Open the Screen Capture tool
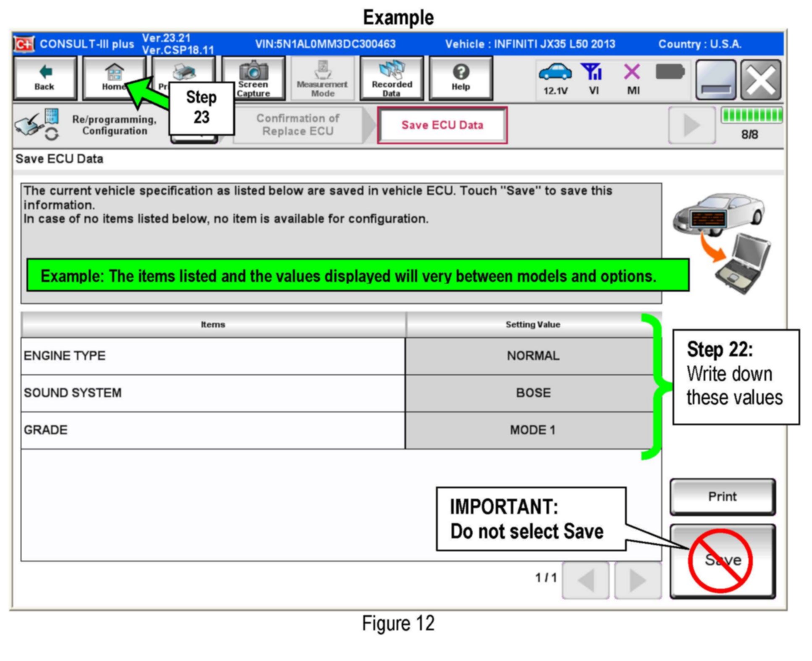Viewport: 812px width, 661px height. point(253,79)
